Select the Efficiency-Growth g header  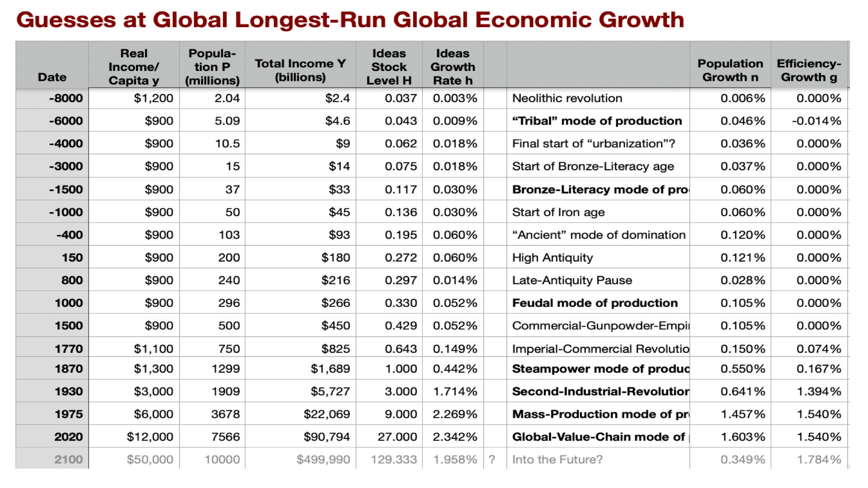click(809, 70)
